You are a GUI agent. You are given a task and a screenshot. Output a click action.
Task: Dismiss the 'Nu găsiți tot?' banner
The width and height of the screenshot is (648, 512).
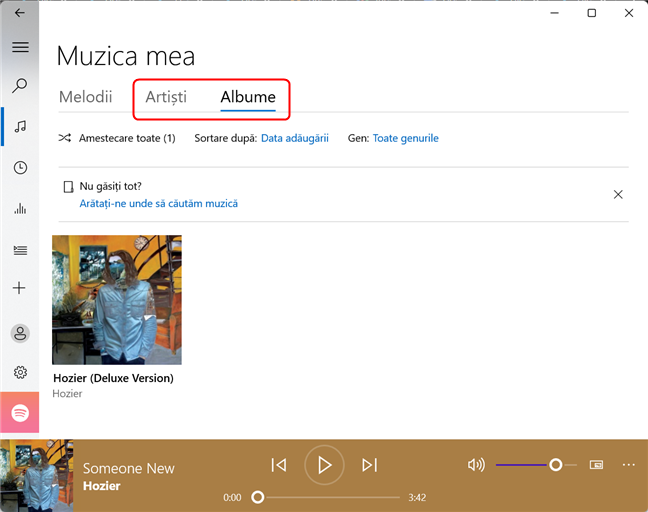618,194
